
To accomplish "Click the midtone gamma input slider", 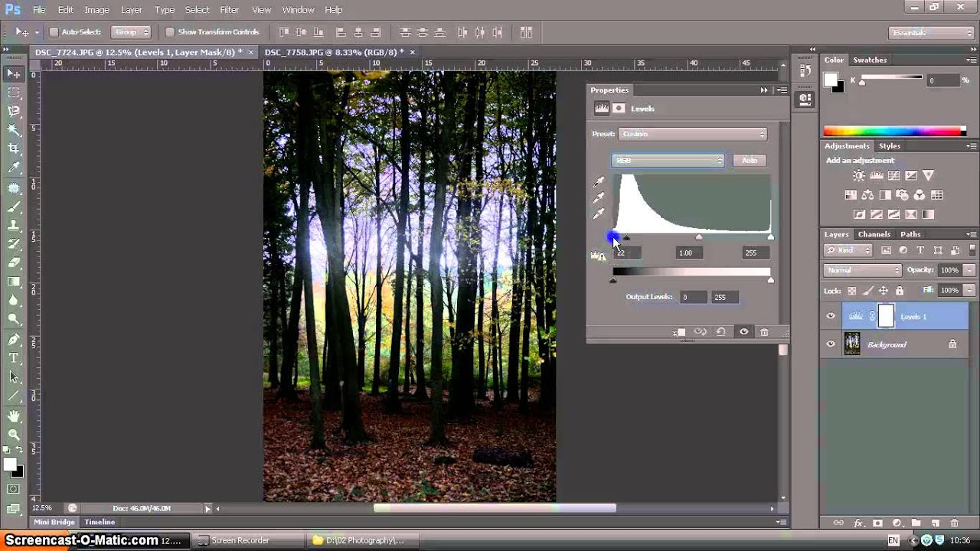I will [699, 237].
